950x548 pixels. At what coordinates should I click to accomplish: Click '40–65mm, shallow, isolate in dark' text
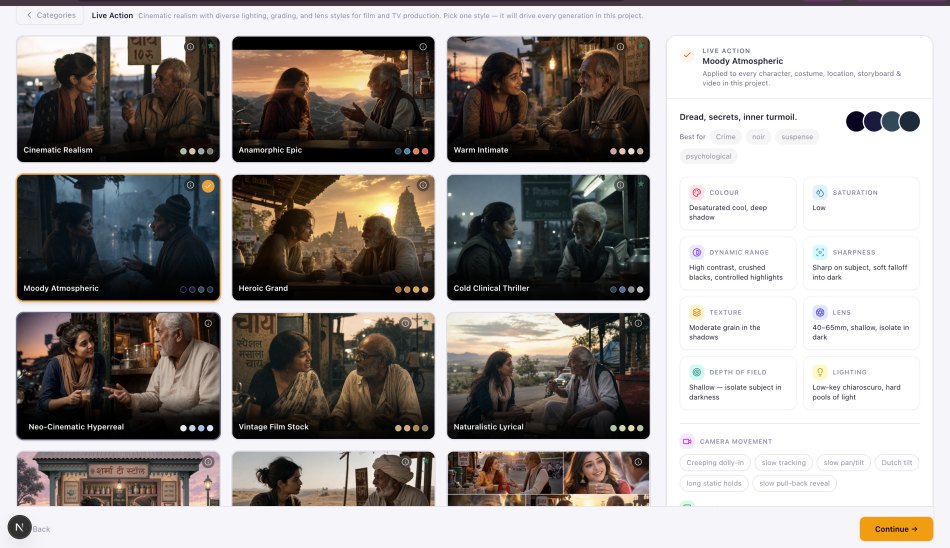click(860, 332)
